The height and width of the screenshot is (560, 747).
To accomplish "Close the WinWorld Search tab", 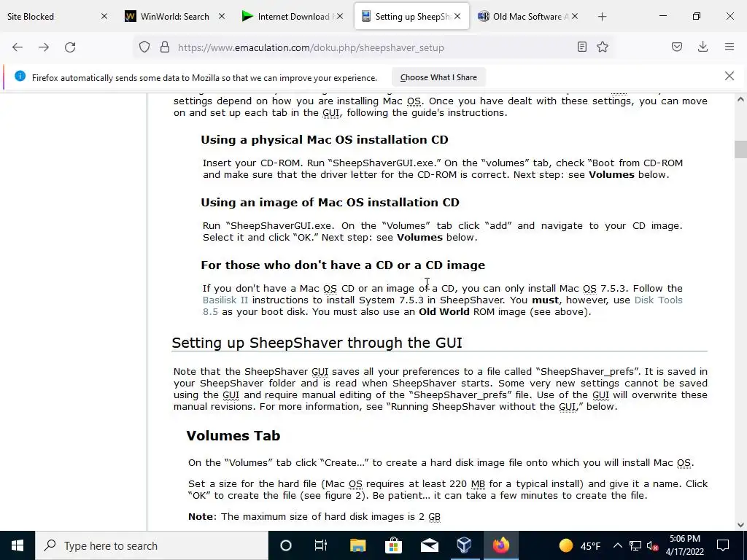I will coord(222,17).
